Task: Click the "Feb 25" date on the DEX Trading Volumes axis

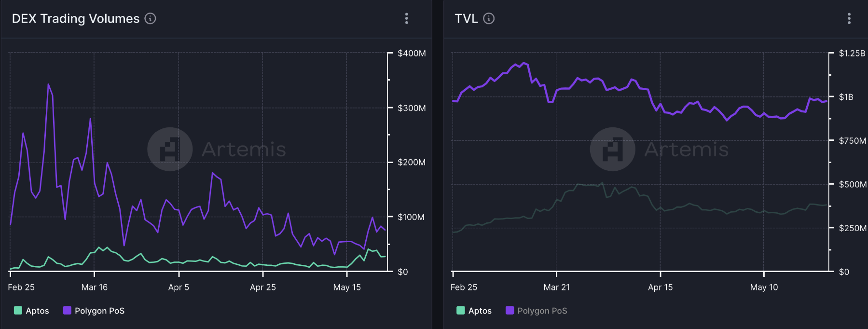Action: tap(21, 288)
